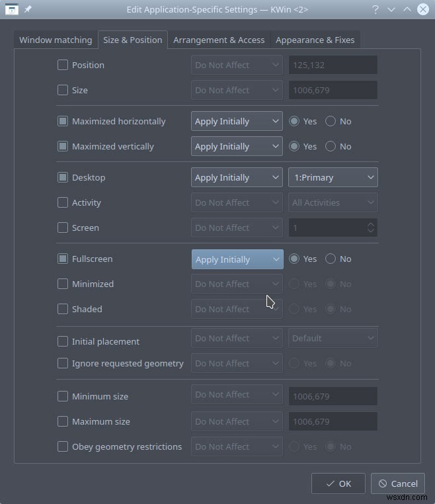
Task: Click the Position value field 125,132
Action: click(x=333, y=65)
